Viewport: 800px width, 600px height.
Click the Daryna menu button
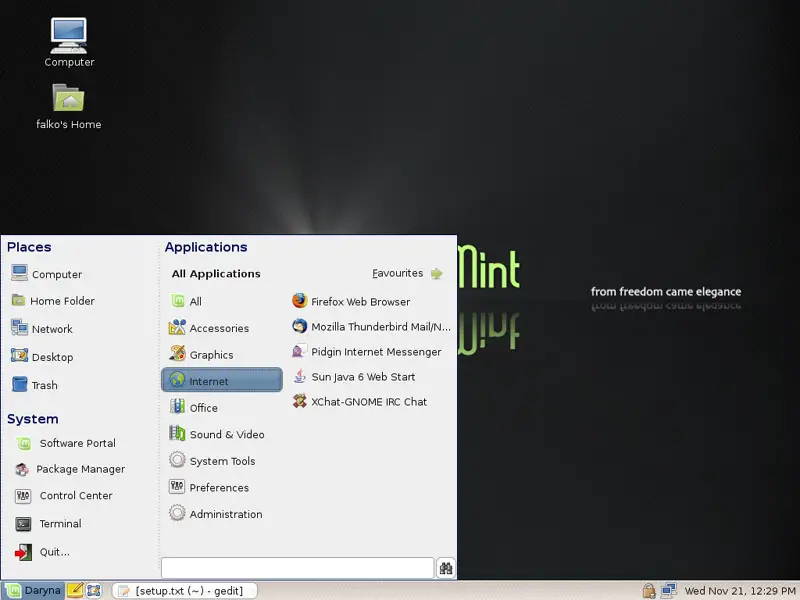33,590
